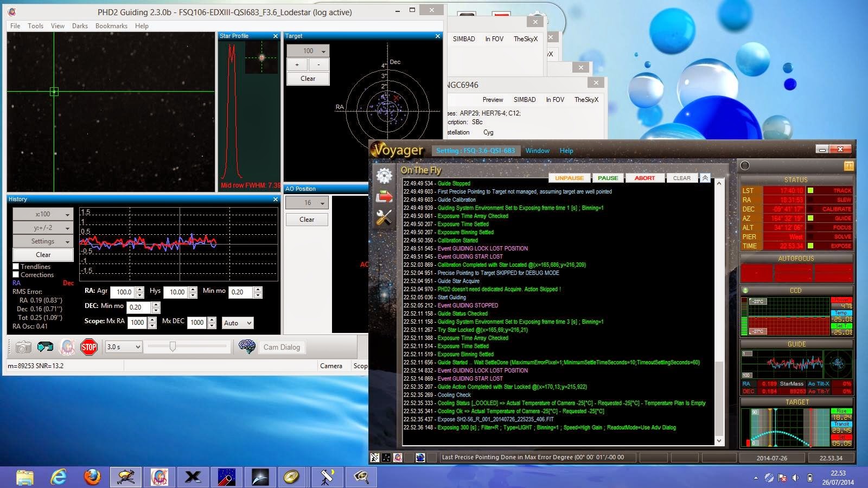Click Cam Dialog button
This screenshot has width=868, height=488.
tap(282, 347)
